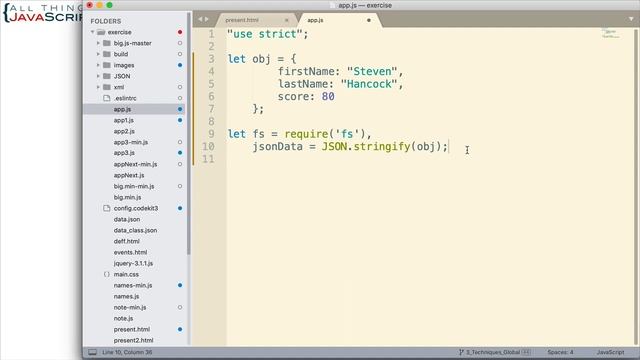640x360 pixels.
Task: Place cursor in the "Hancock" string
Action: tap(369, 84)
